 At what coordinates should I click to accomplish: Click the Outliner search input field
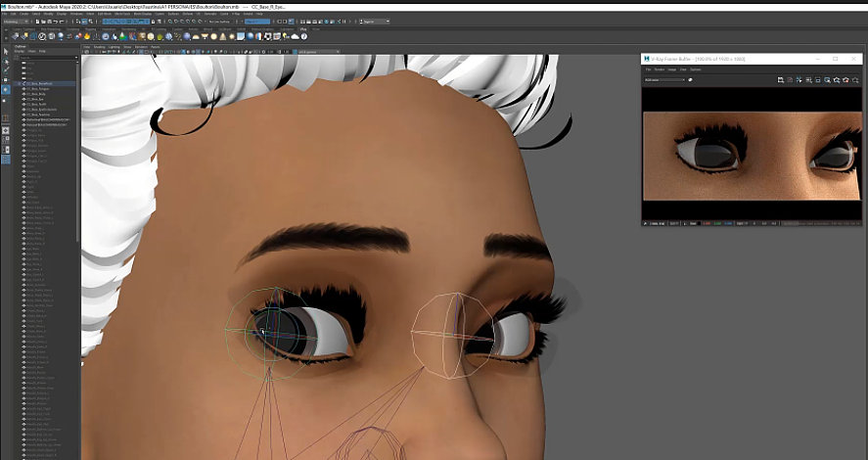[x=45, y=58]
